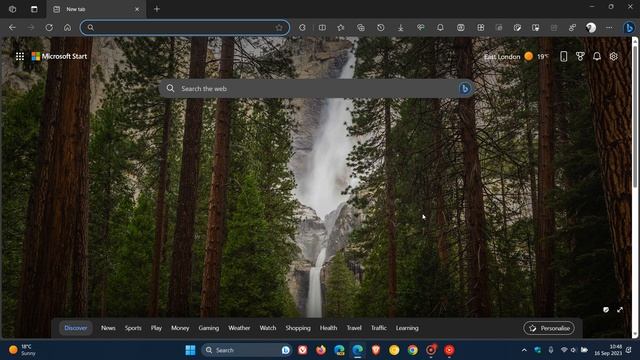This screenshot has height=360, width=640.
Task: Open Google Chrome from the taskbar
Action: (x=413, y=350)
